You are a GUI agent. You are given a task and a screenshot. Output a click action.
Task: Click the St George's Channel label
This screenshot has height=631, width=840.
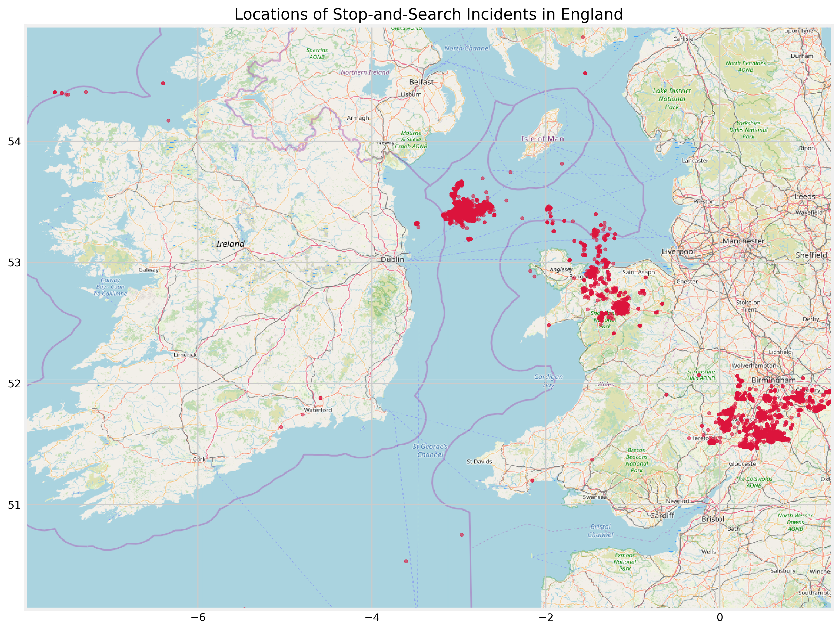(430, 450)
